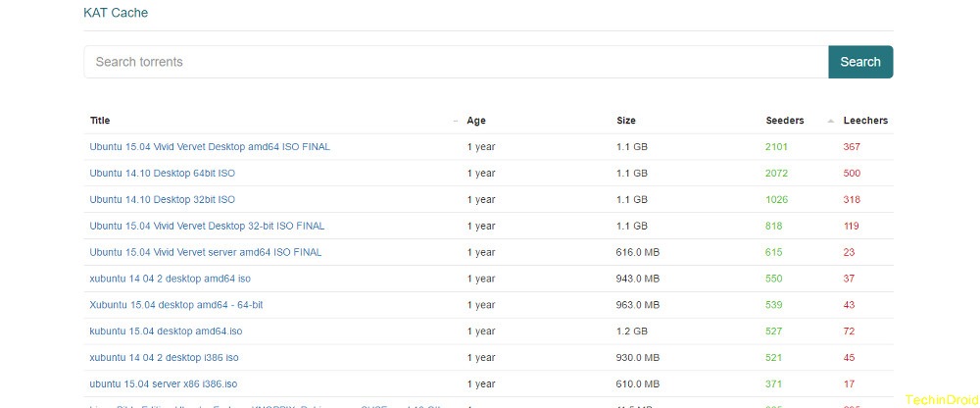Open Ubuntu 14.10 Desktop 32bit ISO torrent

[x=163, y=200]
